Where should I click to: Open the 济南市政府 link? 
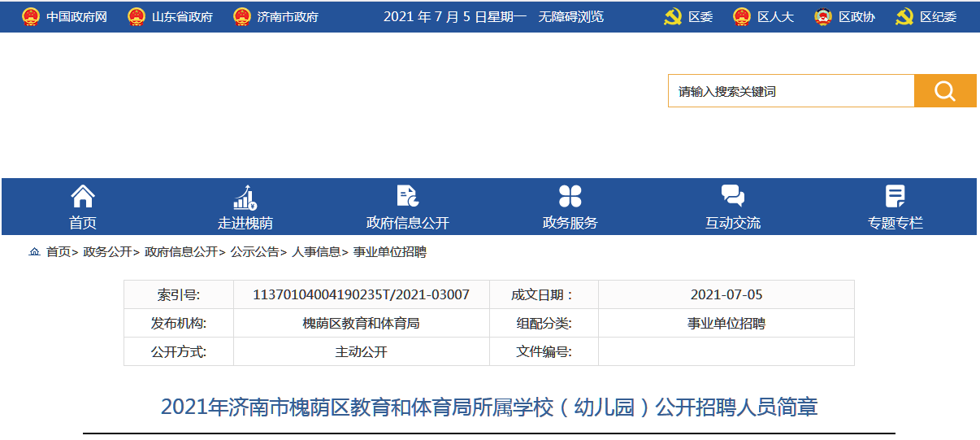pyautogui.click(x=288, y=16)
